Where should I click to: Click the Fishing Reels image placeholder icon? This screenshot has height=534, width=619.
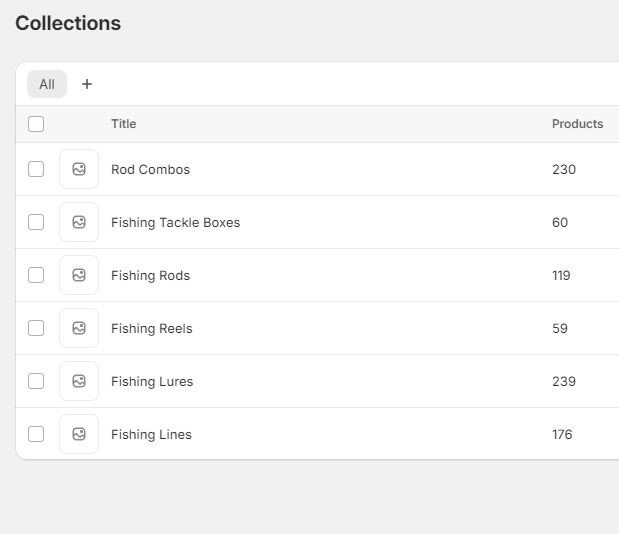point(79,328)
